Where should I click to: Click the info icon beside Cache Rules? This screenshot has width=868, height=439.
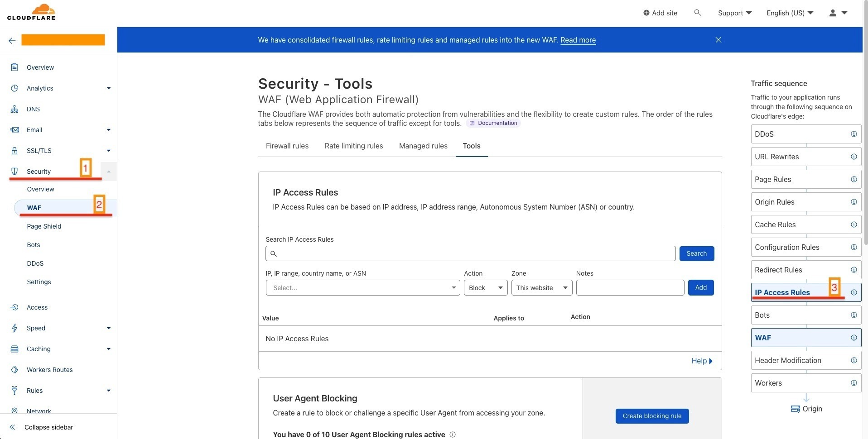[x=854, y=224]
